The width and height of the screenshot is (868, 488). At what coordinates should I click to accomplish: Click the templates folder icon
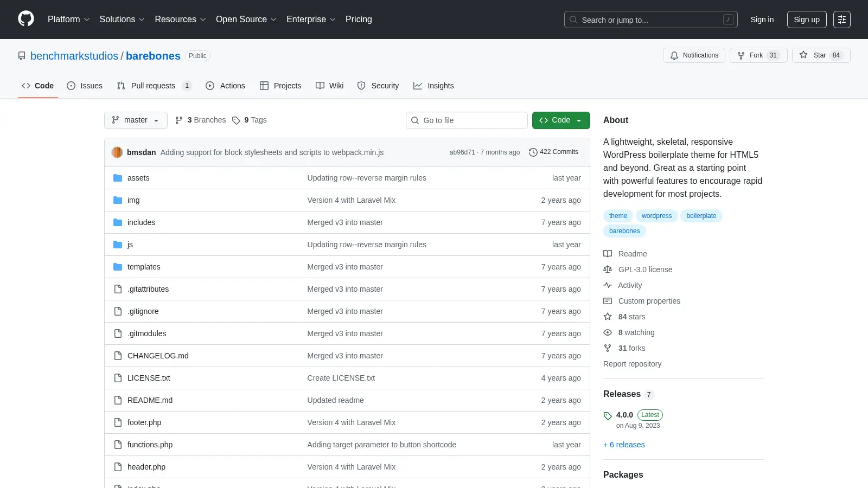pyautogui.click(x=118, y=267)
